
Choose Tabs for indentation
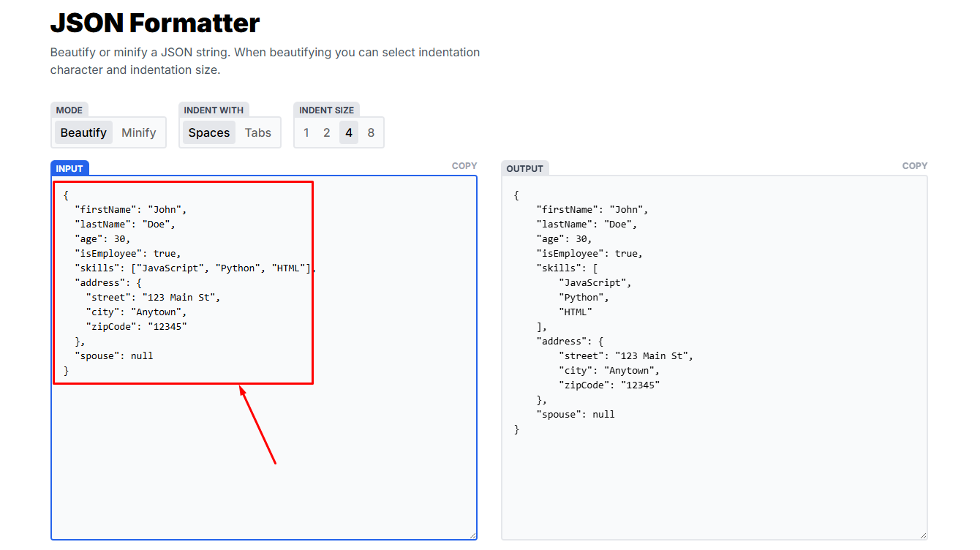tap(257, 132)
